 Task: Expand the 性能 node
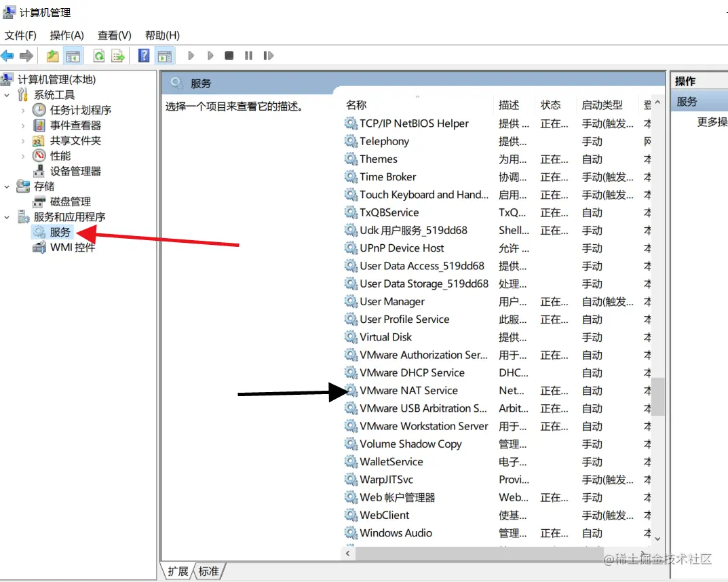pyautogui.click(x=23, y=157)
